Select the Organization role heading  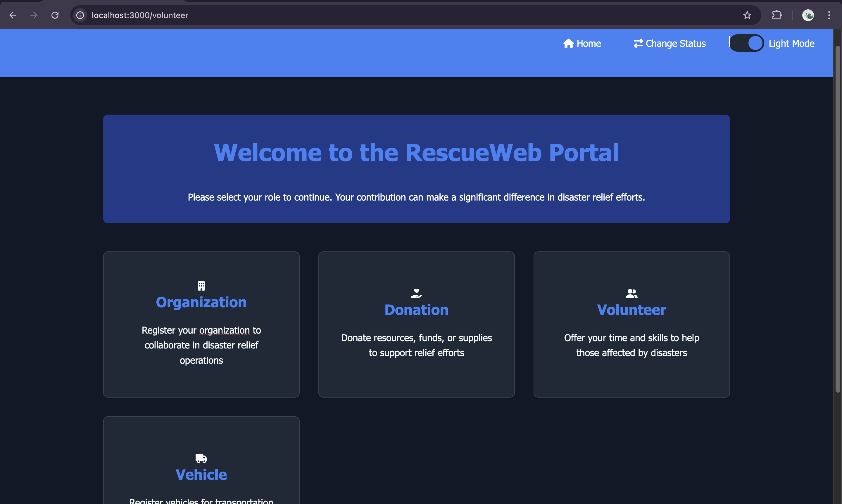[x=201, y=302]
